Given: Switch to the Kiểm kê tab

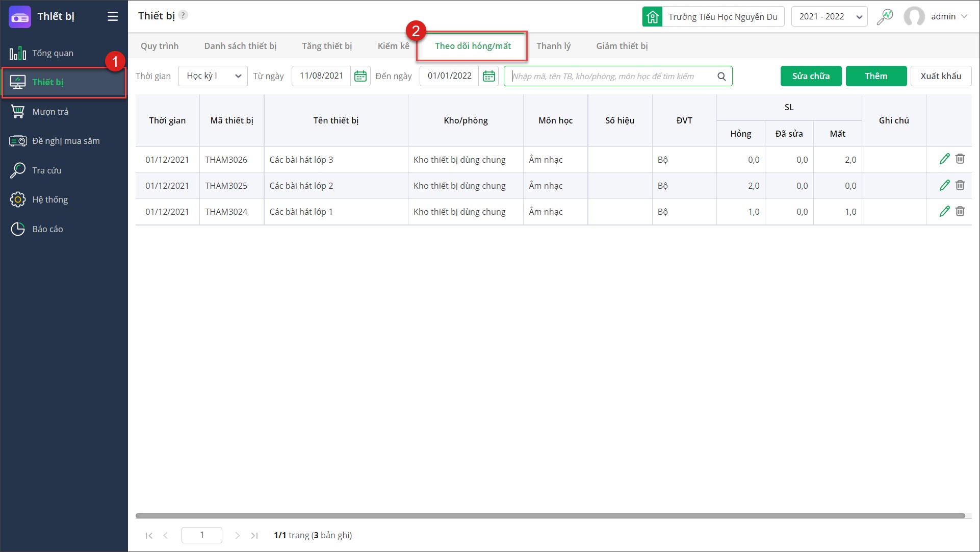Looking at the screenshot, I should point(393,46).
